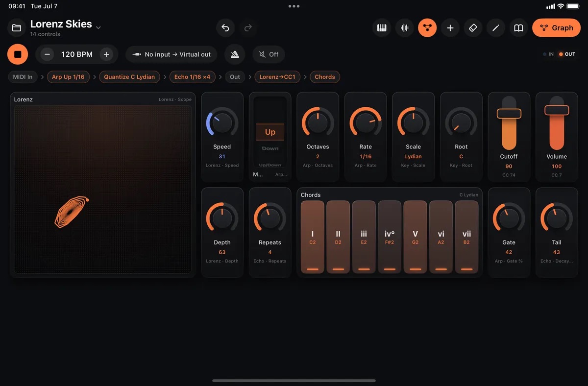Click the Lorenz Depth knob
This screenshot has height=386, width=588.
click(222, 218)
